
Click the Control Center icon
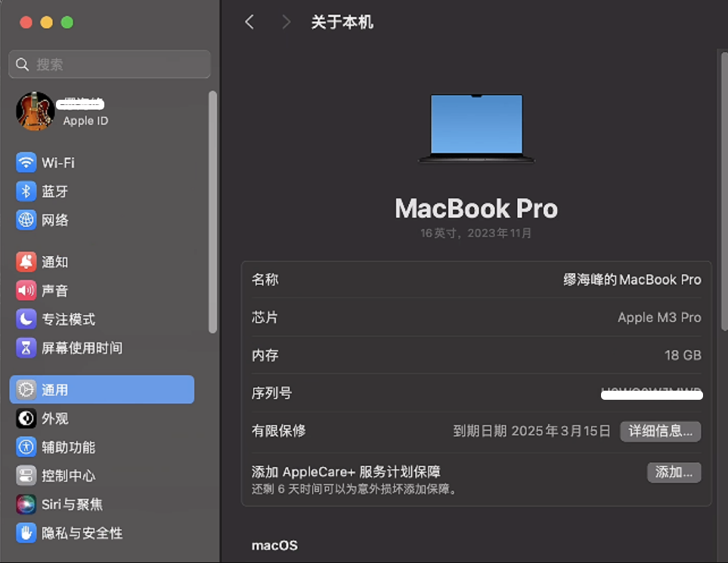(x=26, y=476)
